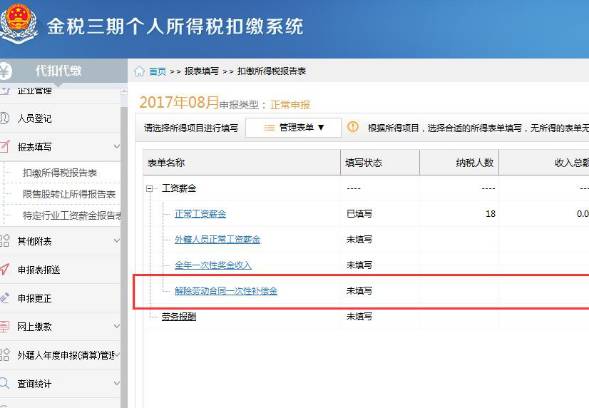
Task: Click the home icon in breadcrumb
Action: pyautogui.click(x=139, y=71)
